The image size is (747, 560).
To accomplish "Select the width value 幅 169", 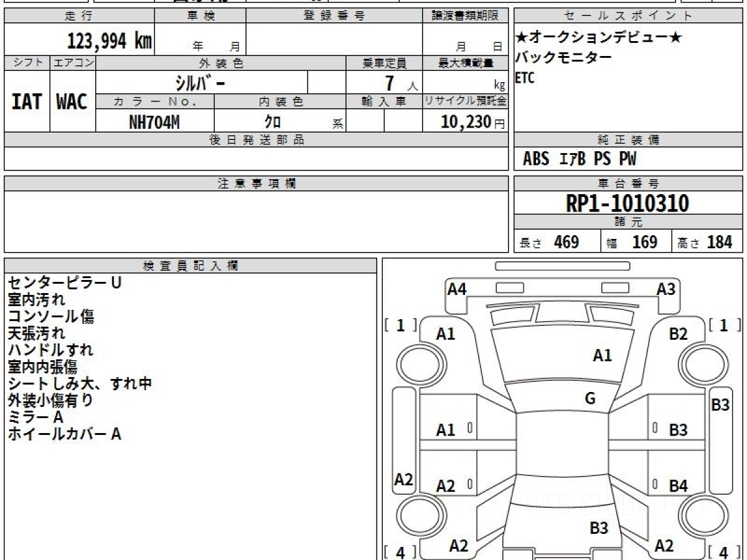I will [632, 242].
